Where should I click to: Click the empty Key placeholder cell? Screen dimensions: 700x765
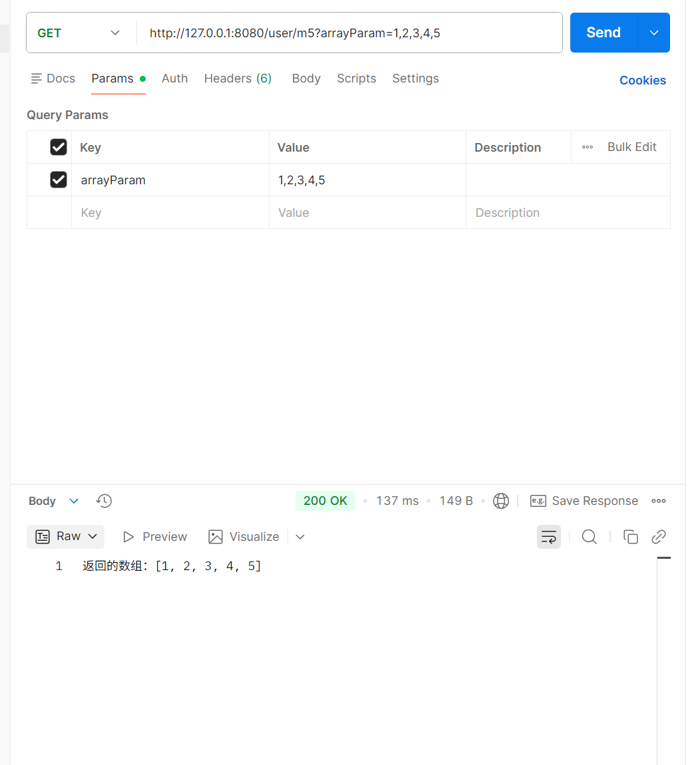coord(170,212)
